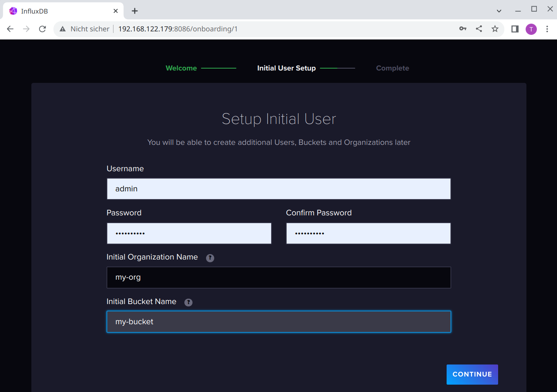Screen dimensions: 557x392
Task: Click the 'Setup Initial User' heading
Action: (279, 119)
